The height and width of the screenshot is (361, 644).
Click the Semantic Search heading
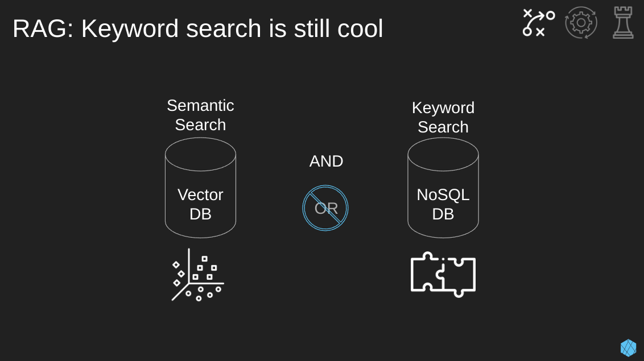[200, 115]
